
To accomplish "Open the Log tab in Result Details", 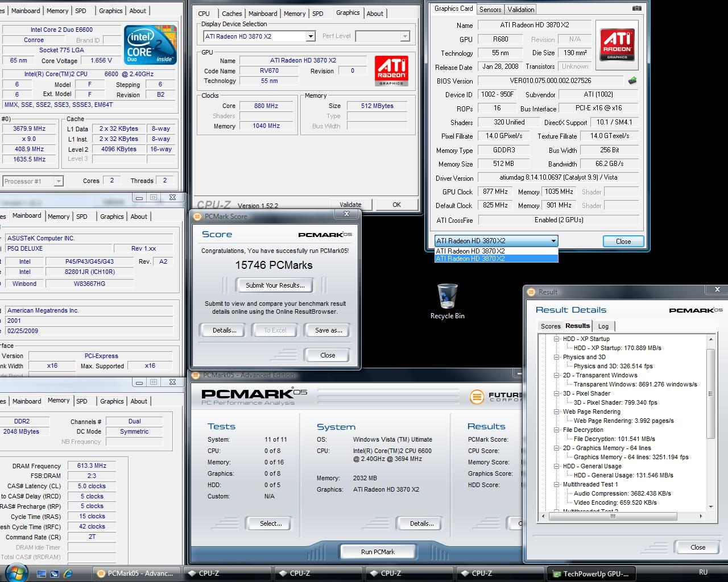I will pyautogui.click(x=603, y=326).
